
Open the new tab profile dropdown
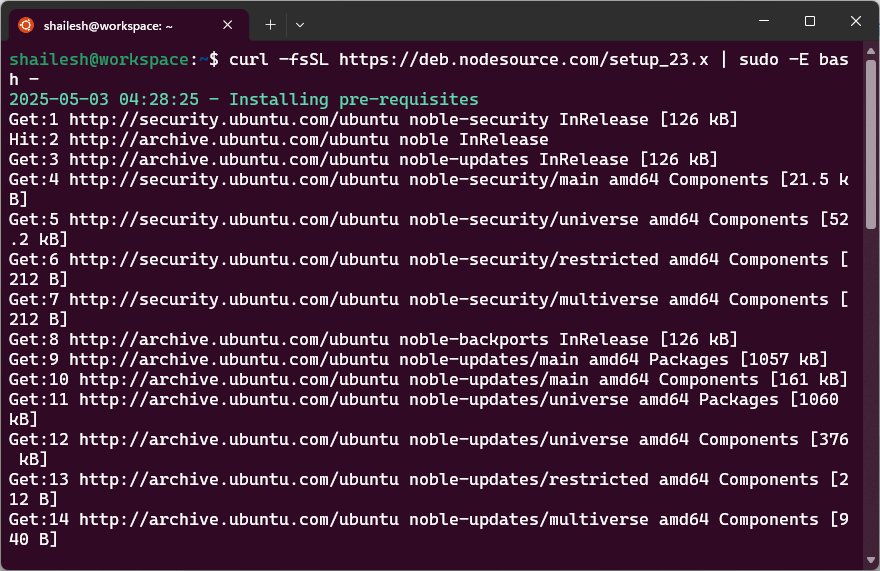point(300,25)
